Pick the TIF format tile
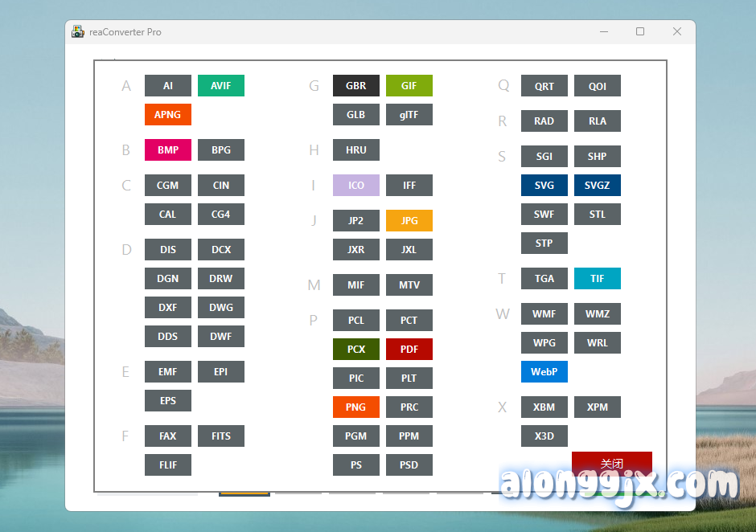The width and height of the screenshot is (756, 532). click(597, 279)
